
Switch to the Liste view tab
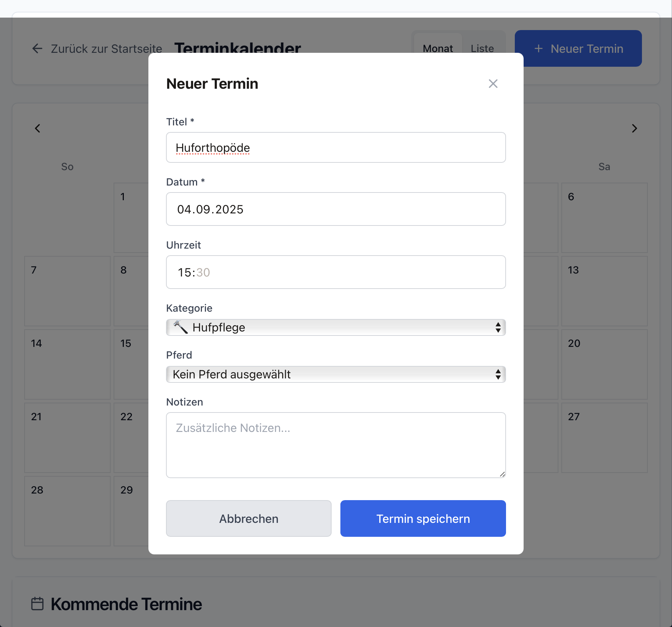pyautogui.click(x=482, y=48)
